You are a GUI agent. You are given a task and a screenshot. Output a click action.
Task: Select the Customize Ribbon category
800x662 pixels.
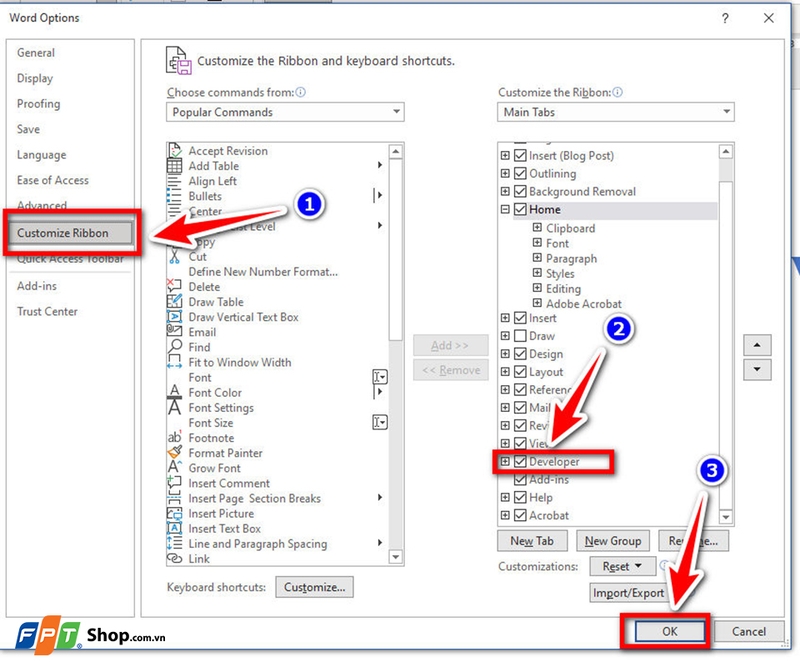(71, 233)
